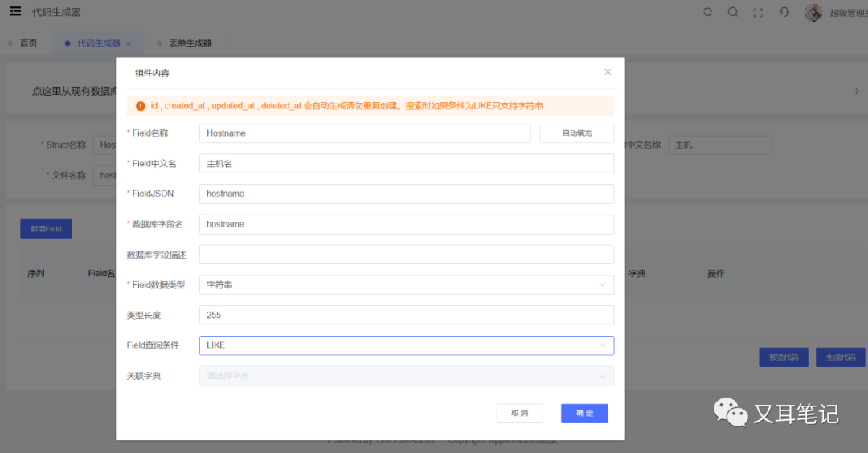The width and height of the screenshot is (868, 453).
Task: Close the 组件内容 dialog with X
Action: click(608, 72)
